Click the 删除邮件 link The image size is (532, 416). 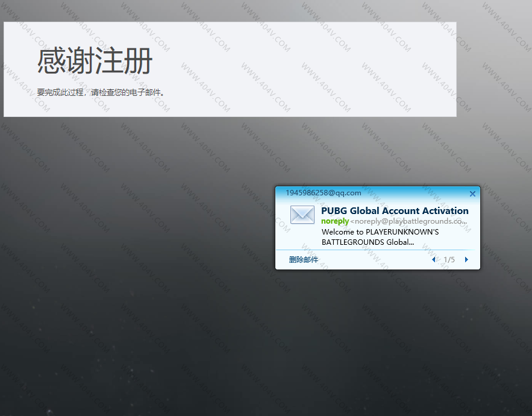[x=304, y=260]
